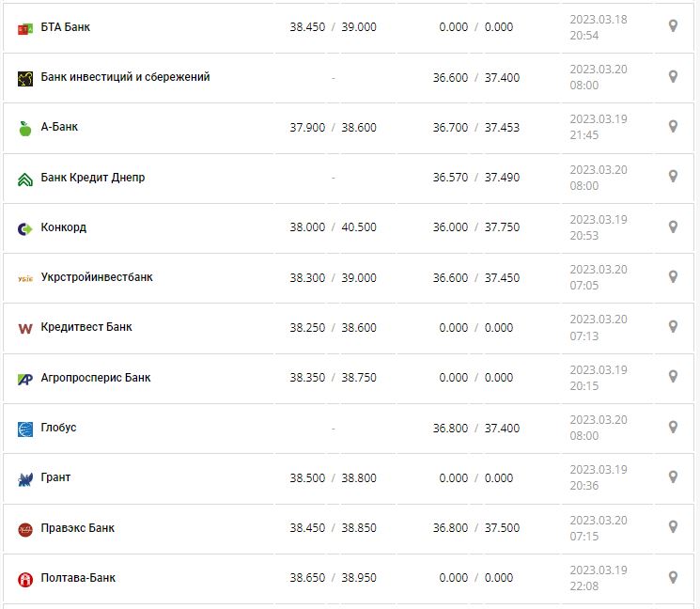
Task: Click the Грант bank logo icon
Action: tap(25, 478)
